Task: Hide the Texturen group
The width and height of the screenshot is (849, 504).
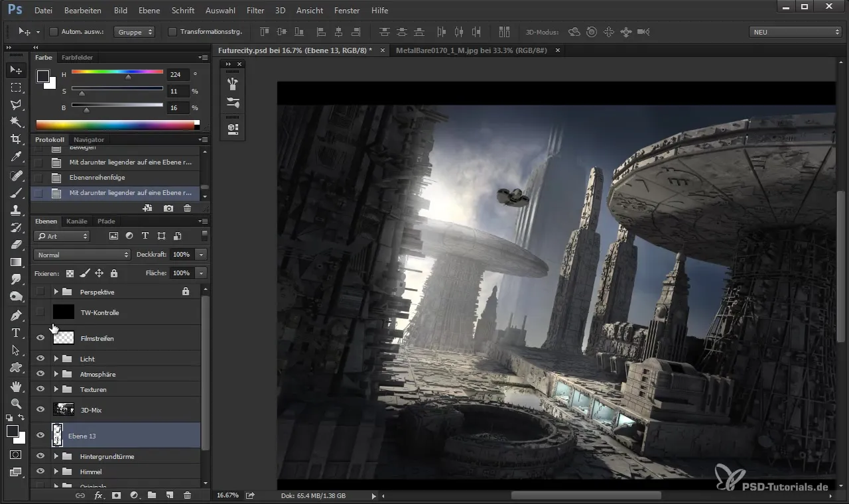Action: 40,389
